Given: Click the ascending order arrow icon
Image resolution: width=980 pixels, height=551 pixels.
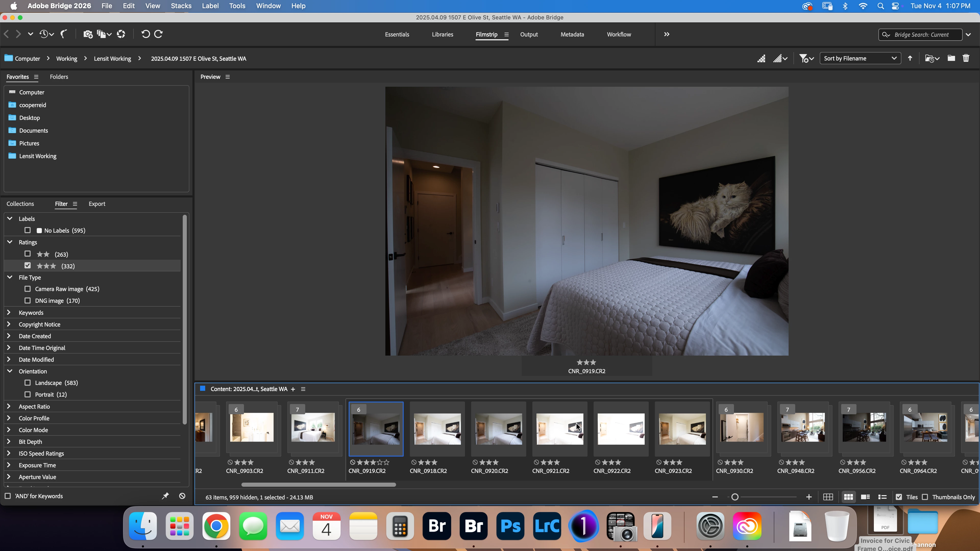Looking at the screenshot, I should (910, 58).
